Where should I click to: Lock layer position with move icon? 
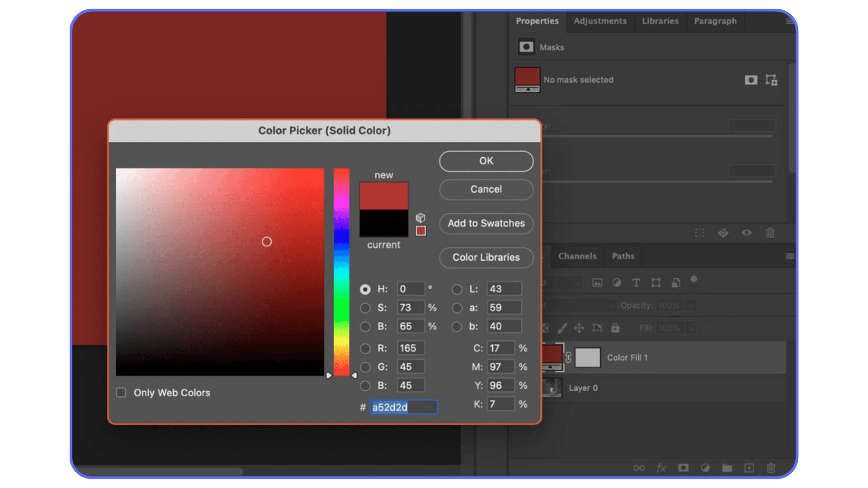click(579, 328)
